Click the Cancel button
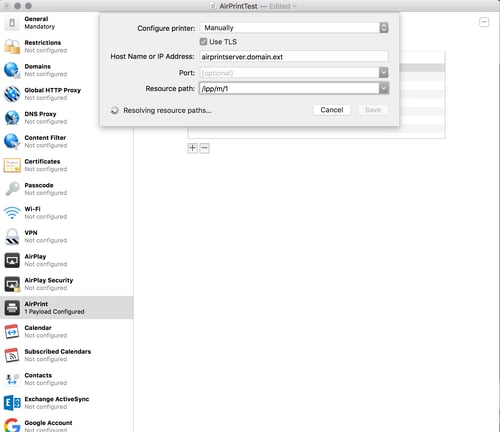 (x=332, y=110)
